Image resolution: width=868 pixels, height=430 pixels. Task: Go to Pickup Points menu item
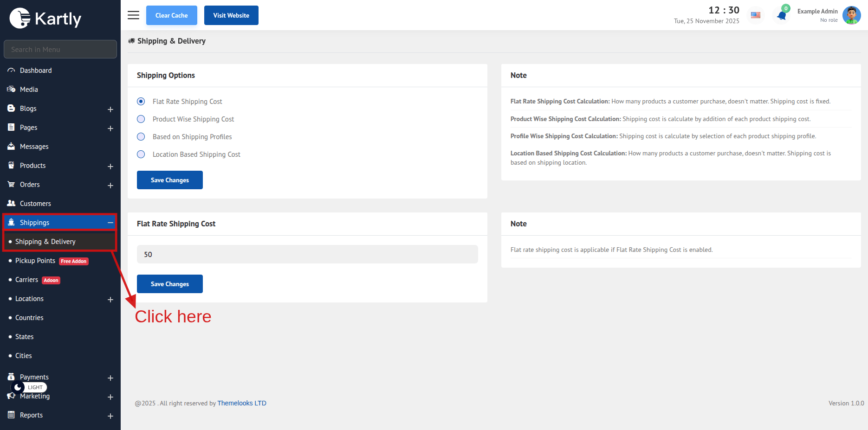tap(35, 261)
